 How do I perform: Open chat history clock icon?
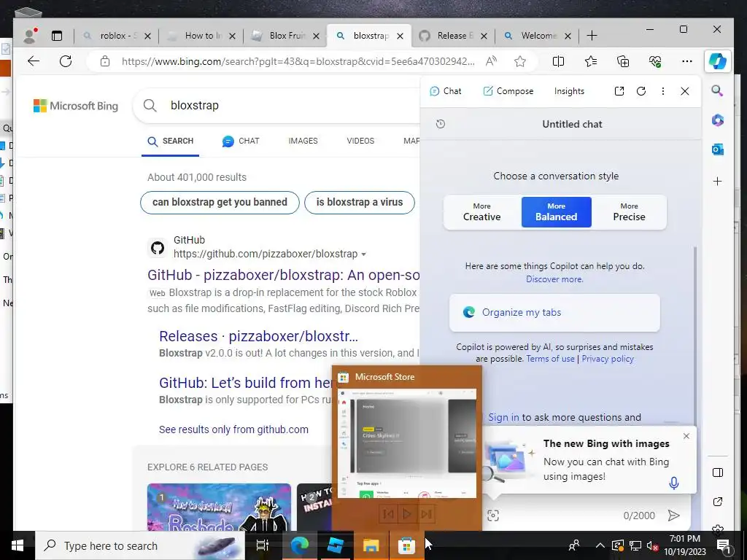(x=441, y=124)
